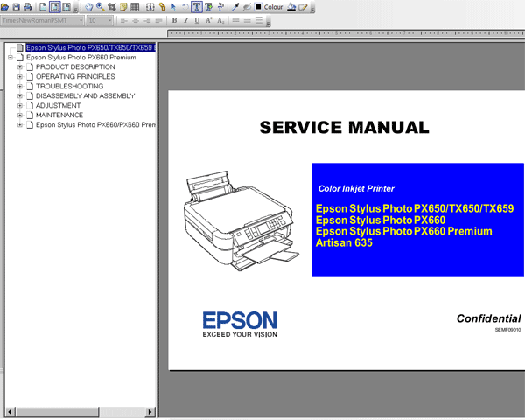Click bookmarks panel scroll left arrow
525x420 pixels.
(10, 412)
